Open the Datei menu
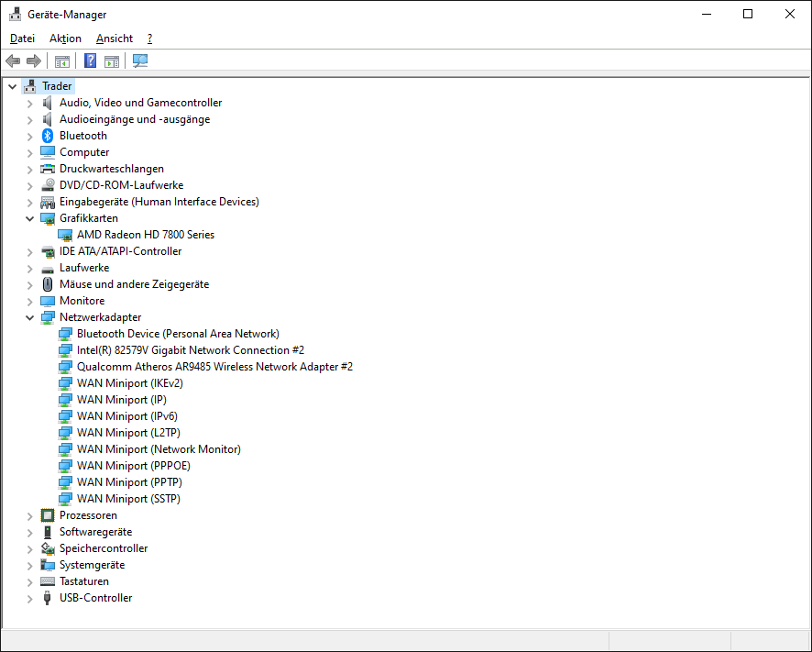 coord(22,39)
